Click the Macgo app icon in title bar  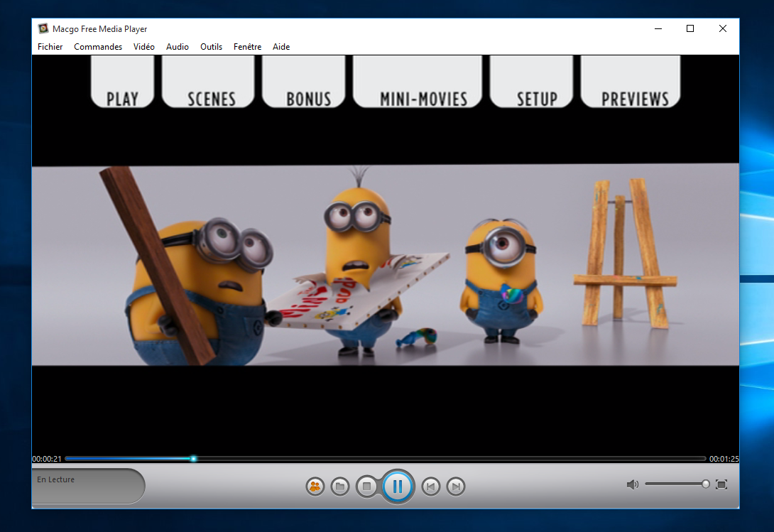click(x=43, y=28)
